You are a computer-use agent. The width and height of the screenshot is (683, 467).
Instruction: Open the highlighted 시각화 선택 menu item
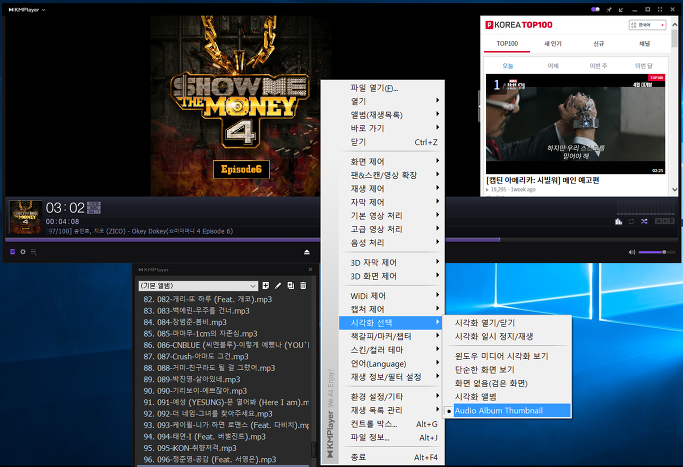coord(391,323)
